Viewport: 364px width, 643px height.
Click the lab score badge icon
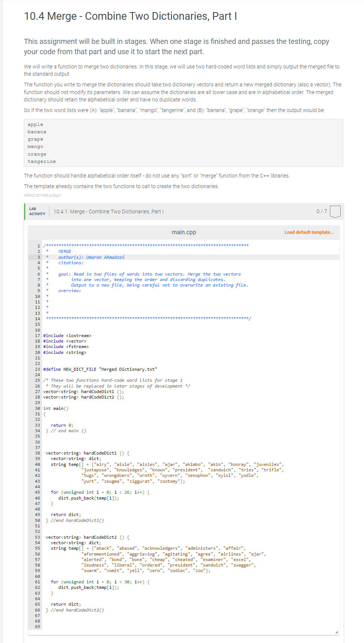[x=335, y=212]
